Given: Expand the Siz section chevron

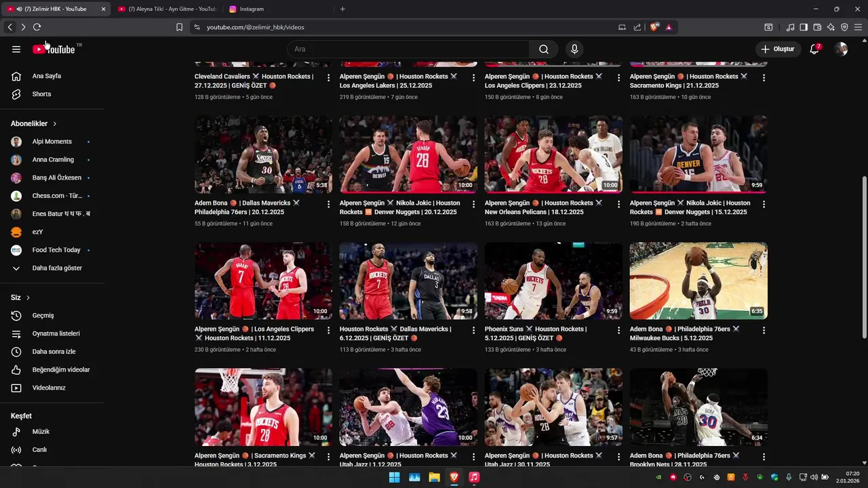Looking at the screenshot, I should point(28,298).
